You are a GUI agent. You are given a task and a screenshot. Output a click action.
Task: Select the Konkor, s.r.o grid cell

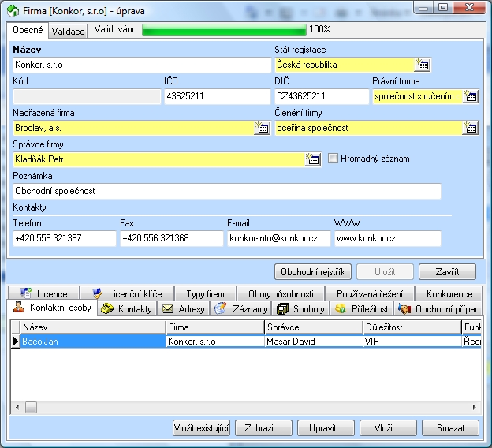(x=215, y=342)
